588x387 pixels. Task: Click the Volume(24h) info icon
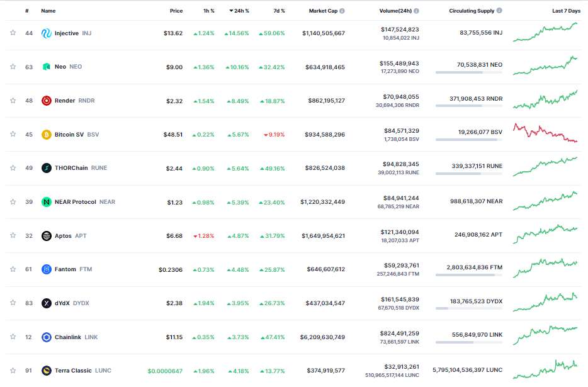point(416,11)
